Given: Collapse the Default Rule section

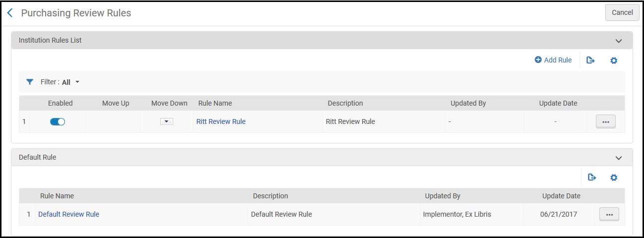Looking at the screenshot, I should (x=618, y=158).
